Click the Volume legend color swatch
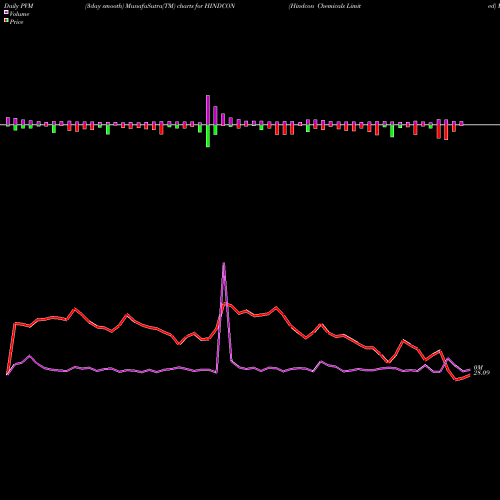This screenshot has height=500, width=500. coord(6,12)
